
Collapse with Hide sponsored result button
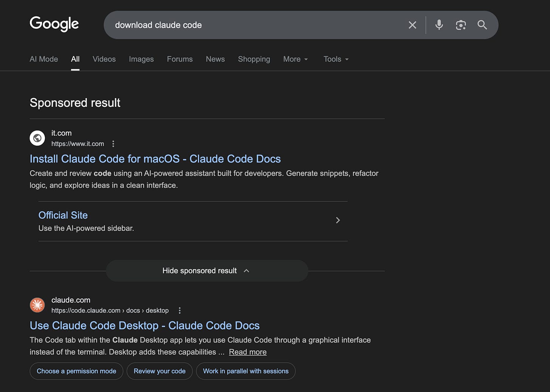point(207,271)
